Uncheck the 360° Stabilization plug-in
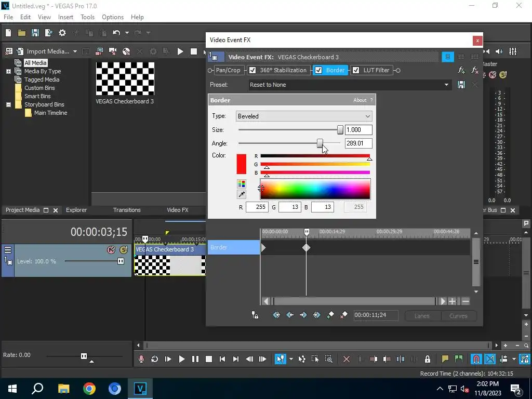Viewport: 532px width, 399px height. click(252, 70)
